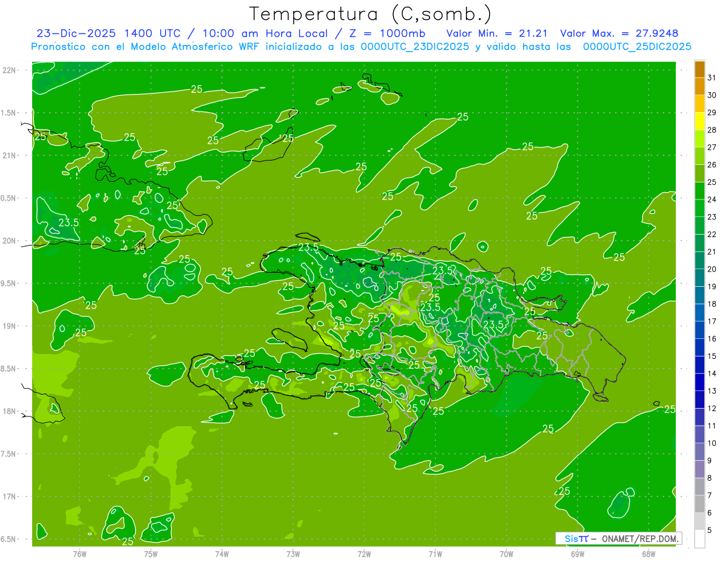728x562 pixels.
Task: Click the colorbar swatch between 30 and 31
Action: (x=699, y=86)
